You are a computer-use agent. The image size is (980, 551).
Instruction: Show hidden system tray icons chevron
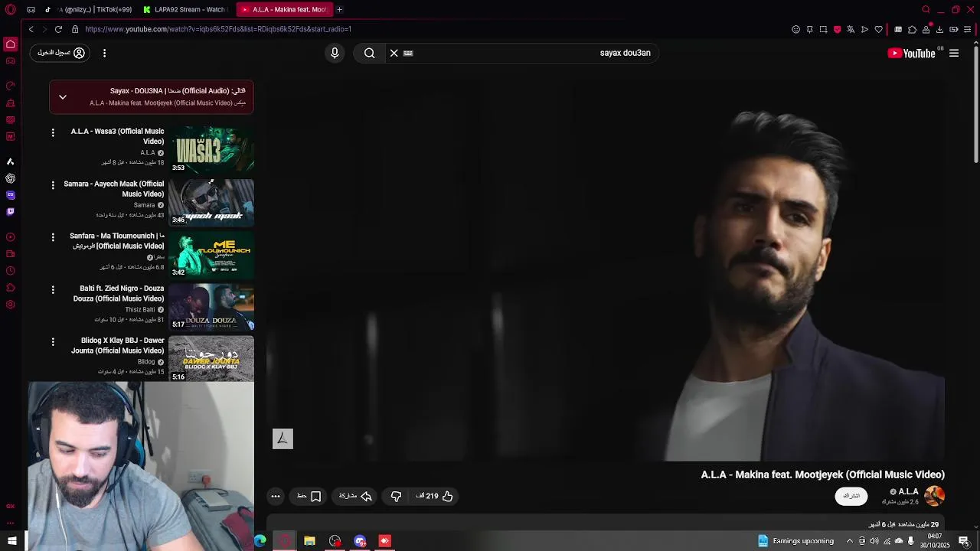coord(849,541)
